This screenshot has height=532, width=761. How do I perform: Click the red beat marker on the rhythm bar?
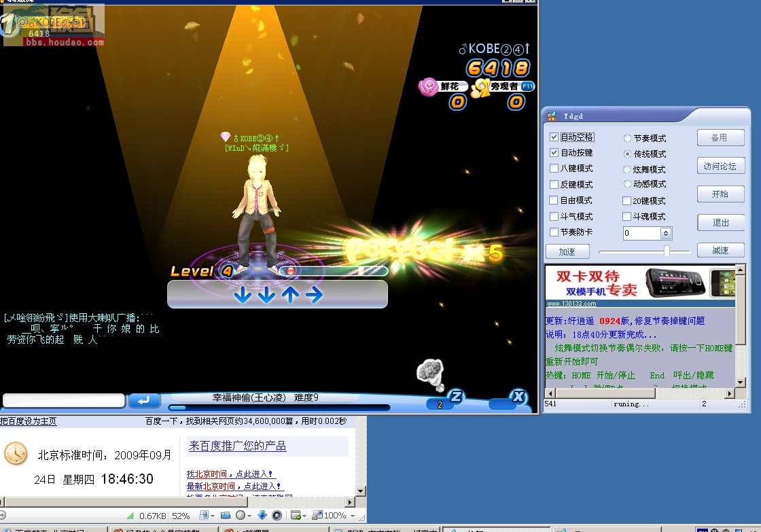(x=290, y=271)
